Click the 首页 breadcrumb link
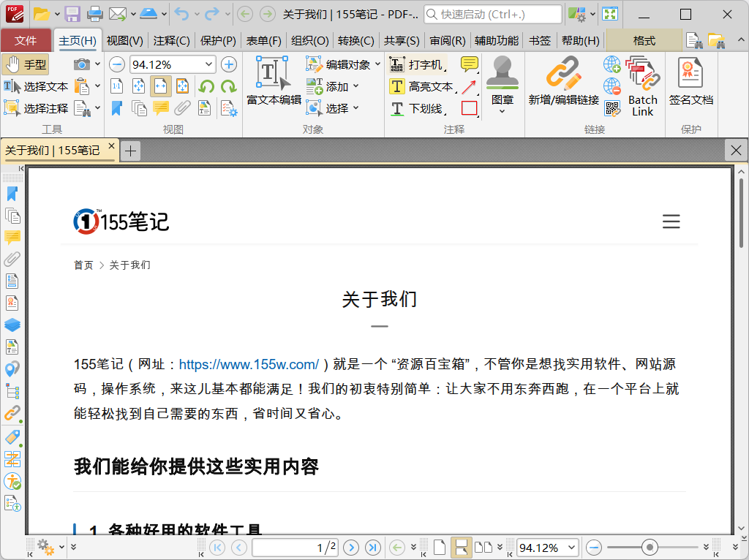The height and width of the screenshot is (560, 749). [83, 265]
